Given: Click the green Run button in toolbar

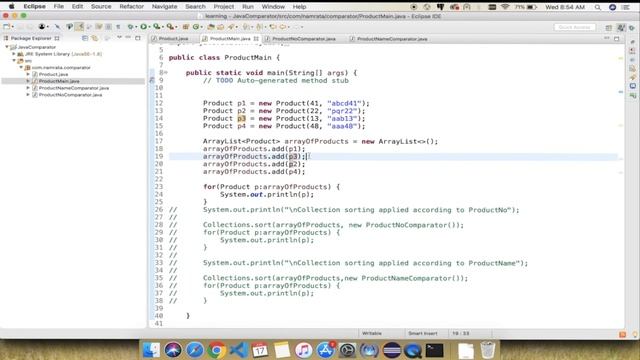Looking at the screenshot, I should pos(144,27).
